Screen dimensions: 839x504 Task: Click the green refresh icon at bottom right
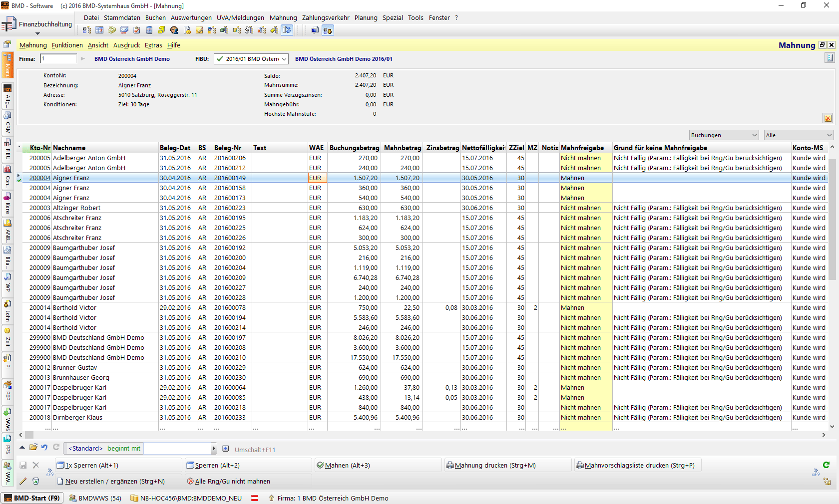(826, 465)
